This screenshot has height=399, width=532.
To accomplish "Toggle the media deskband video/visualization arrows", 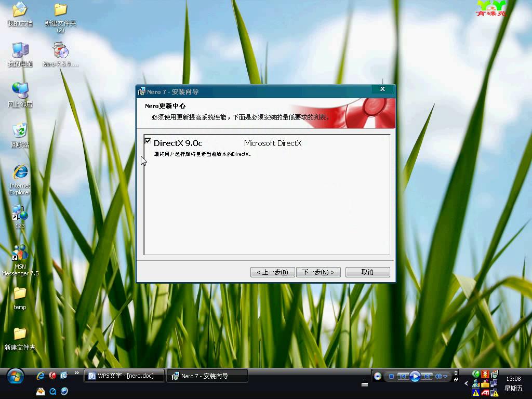I will 456,373.
